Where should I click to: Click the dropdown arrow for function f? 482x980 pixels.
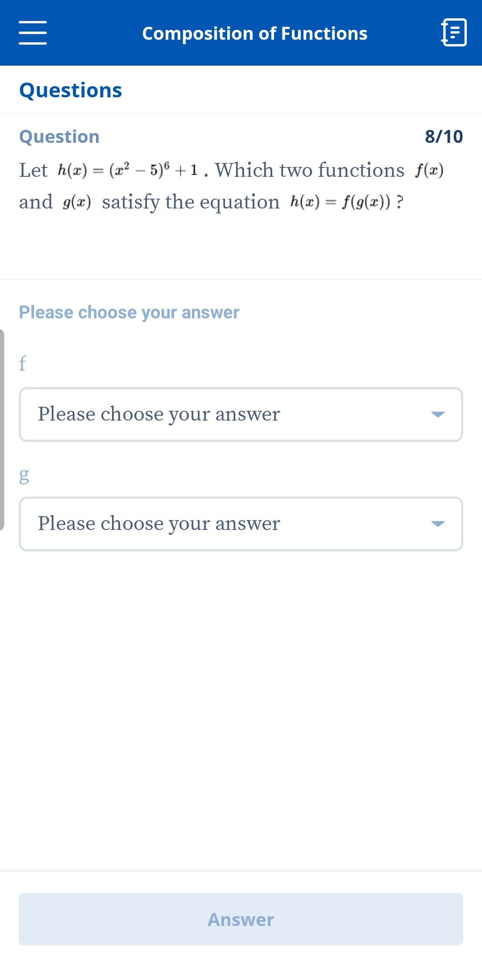(439, 414)
